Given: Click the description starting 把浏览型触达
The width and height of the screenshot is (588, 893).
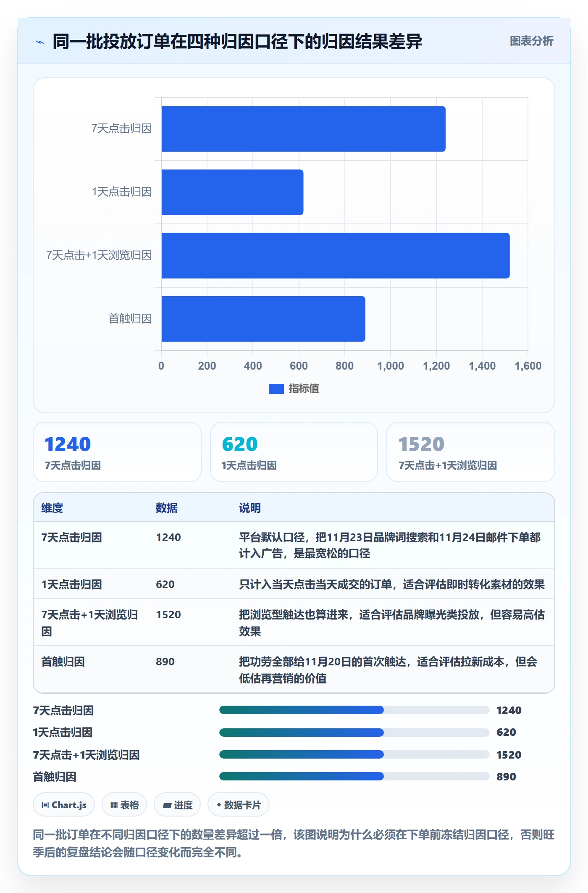Looking at the screenshot, I should pos(392,623).
